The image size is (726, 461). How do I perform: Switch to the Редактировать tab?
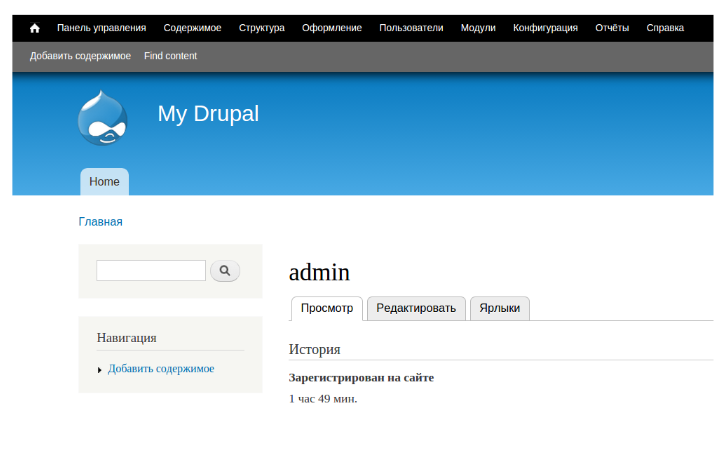[415, 308]
